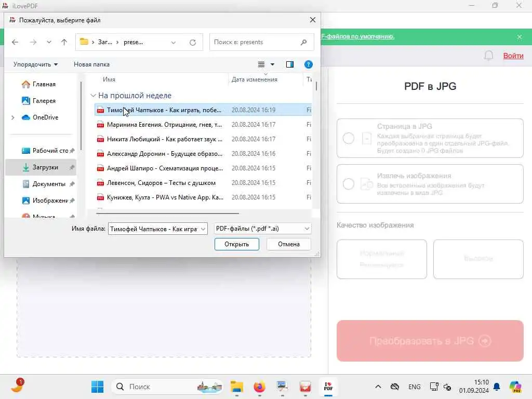Open the Windows Start menu
Screen dimensions: 532x399
pos(97,387)
